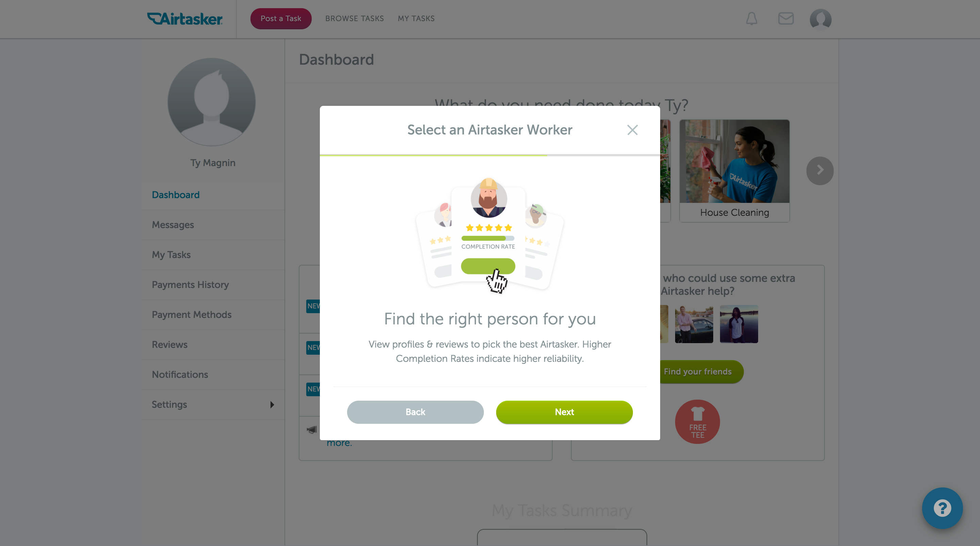Open the blue help question mark bubble
The width and height of the screenshot is (980, 546).
point(942,508)
